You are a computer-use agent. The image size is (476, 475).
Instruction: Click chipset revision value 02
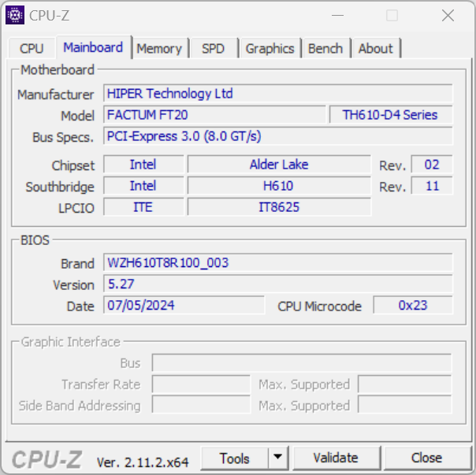(x=432, y=165)
